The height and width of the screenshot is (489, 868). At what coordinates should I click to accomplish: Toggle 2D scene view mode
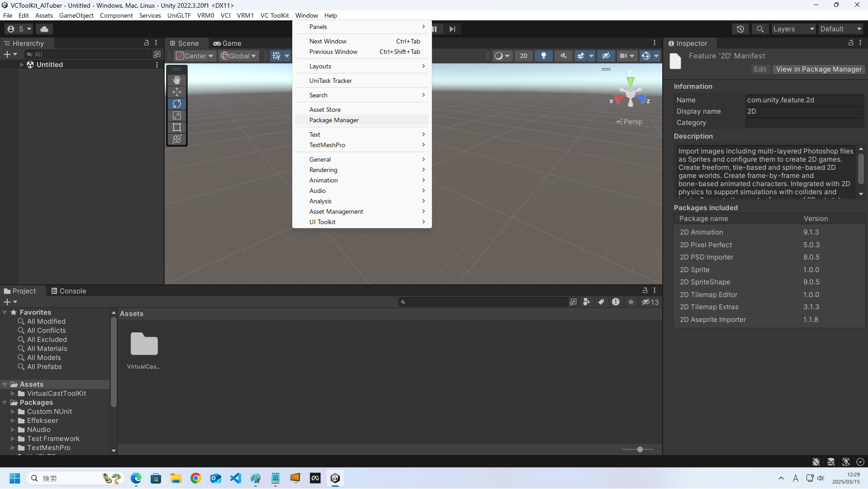(524, 56)
